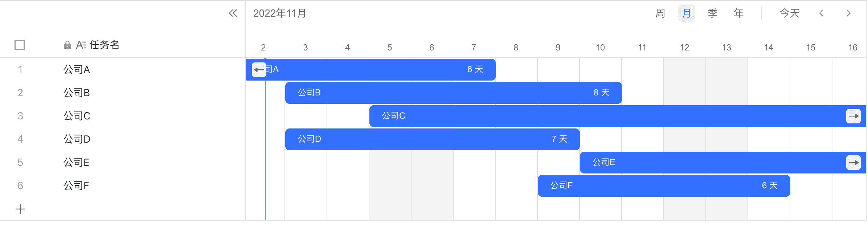Image resolution: width=868 pixels, height=225 pixels.
Task: Switch timeline to 季 view
Action: (713, 13)
